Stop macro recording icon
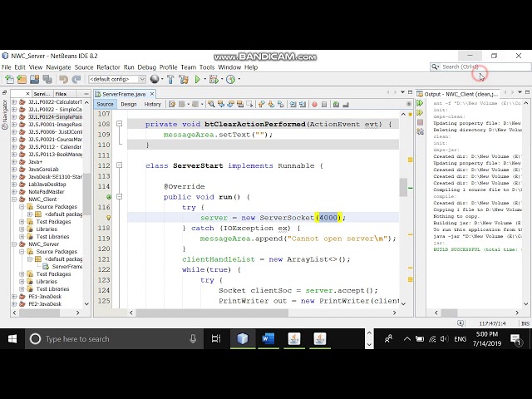The image size is (532, 399). click(324, 104)
